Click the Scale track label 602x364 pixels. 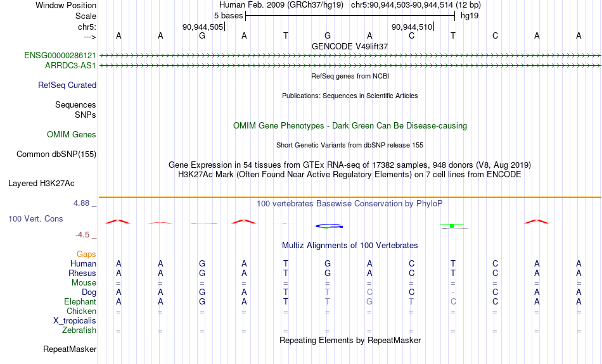[86, 16]
